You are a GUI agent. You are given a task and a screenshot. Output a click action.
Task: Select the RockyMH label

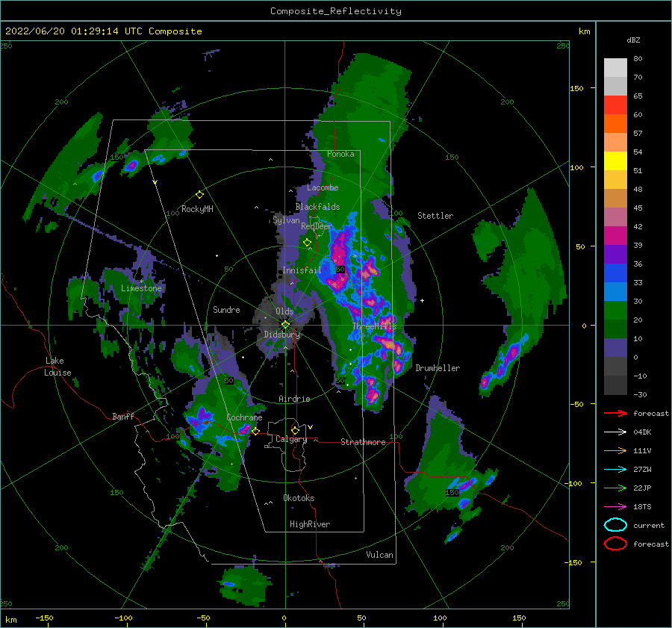(x=197, y=209)
